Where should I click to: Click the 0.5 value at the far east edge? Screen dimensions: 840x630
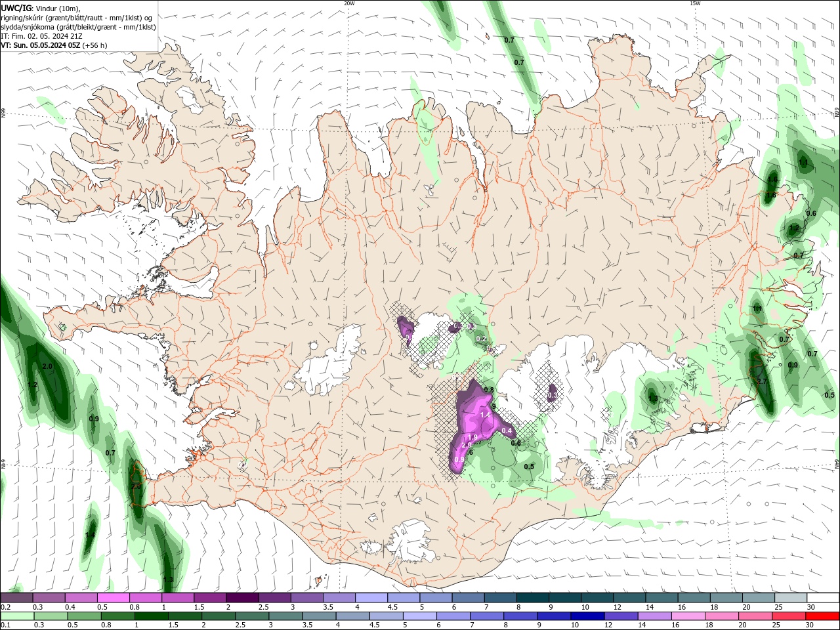(829, 395)
